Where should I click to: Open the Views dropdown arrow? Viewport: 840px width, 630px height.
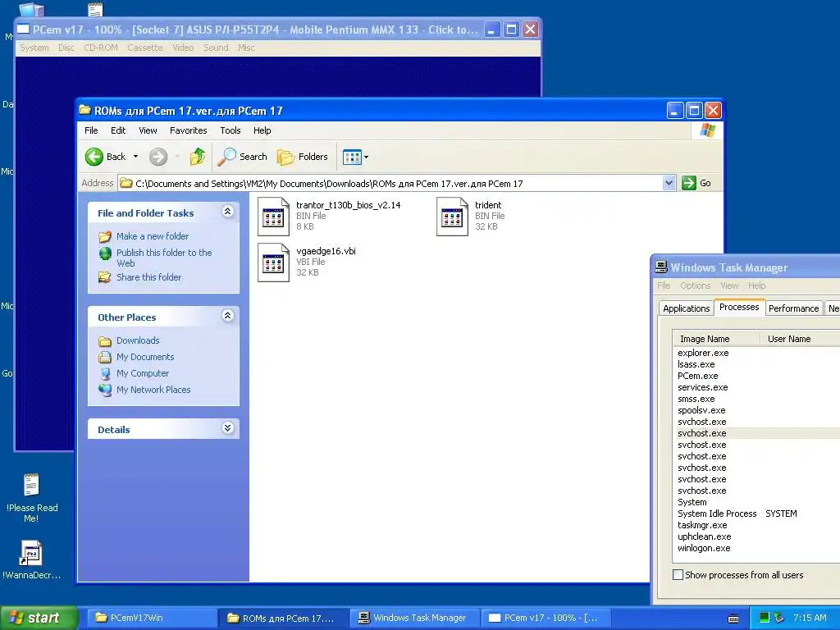[367, 157]
